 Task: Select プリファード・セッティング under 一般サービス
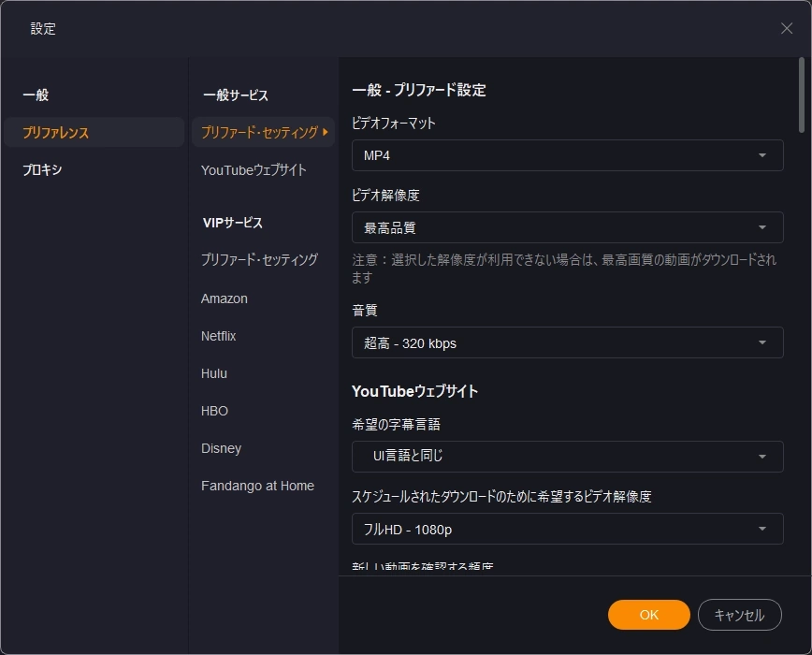(259, 133)
